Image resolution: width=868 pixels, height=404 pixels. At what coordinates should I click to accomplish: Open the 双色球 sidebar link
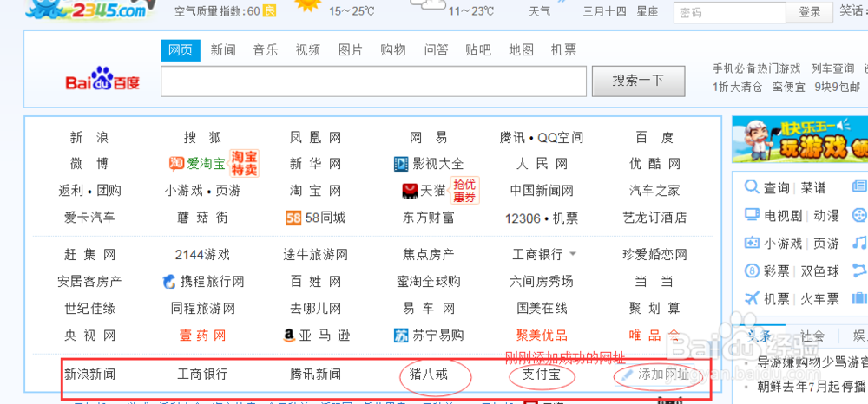coord(820,271)
